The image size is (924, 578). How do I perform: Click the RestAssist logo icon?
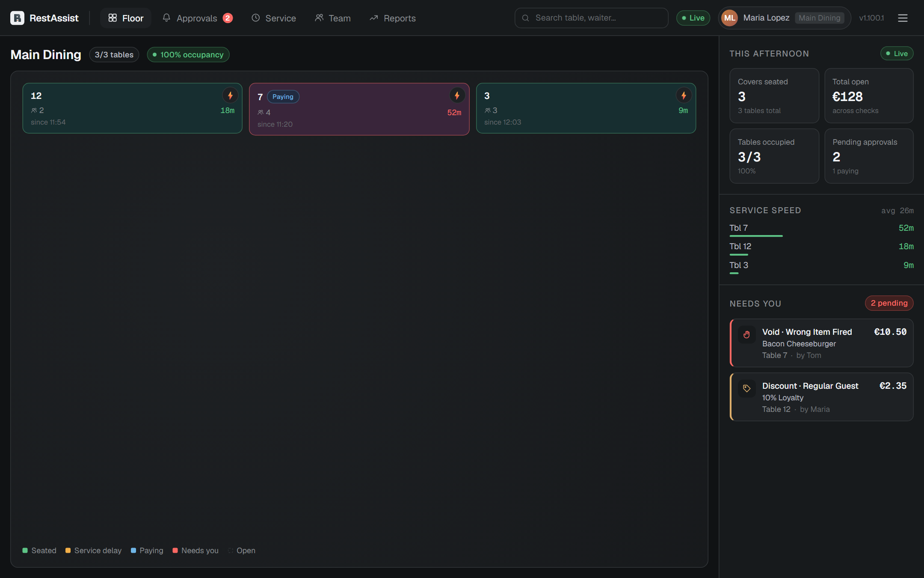point(17,18)
